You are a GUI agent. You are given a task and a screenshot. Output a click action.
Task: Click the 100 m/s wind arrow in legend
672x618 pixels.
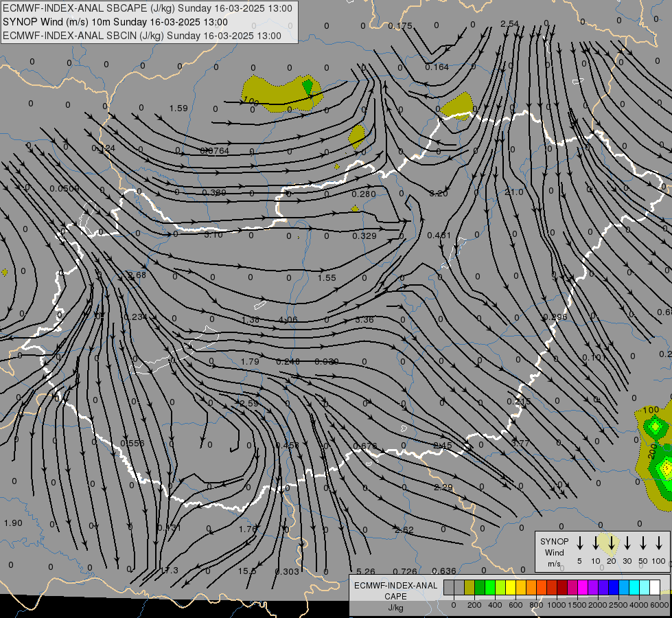coord(659,543)
